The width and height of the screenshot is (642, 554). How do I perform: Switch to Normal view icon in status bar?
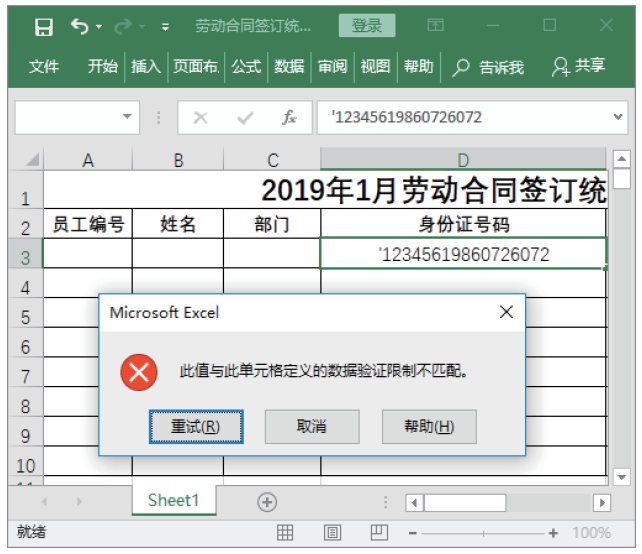tap(285, 533)
